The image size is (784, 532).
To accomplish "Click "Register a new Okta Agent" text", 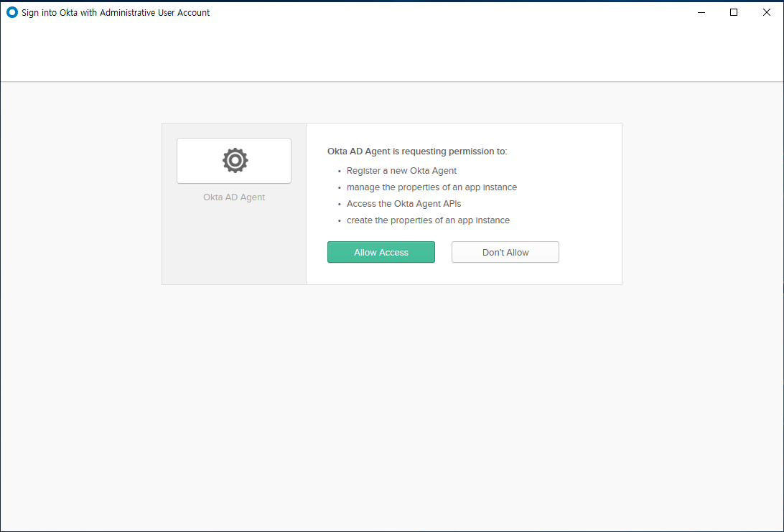I will pos(401,170).
